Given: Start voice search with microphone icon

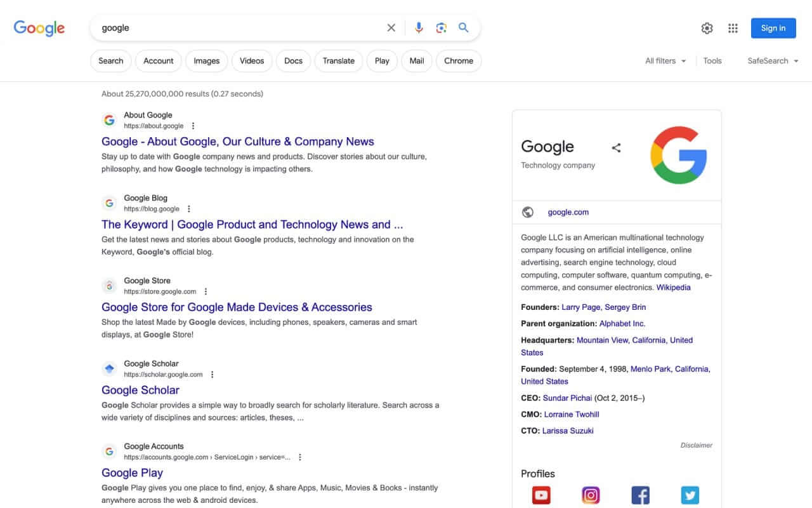Looking at the screenshot, I should 419,28.
